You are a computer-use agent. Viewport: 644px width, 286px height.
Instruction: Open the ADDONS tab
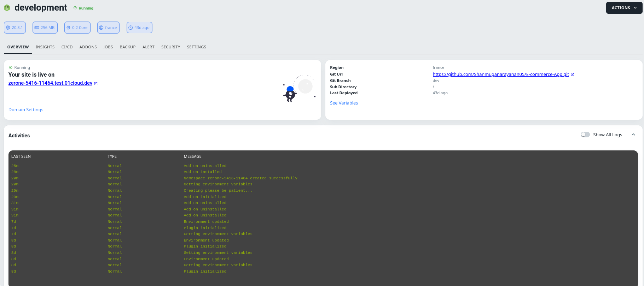click(x=88, y=47)
